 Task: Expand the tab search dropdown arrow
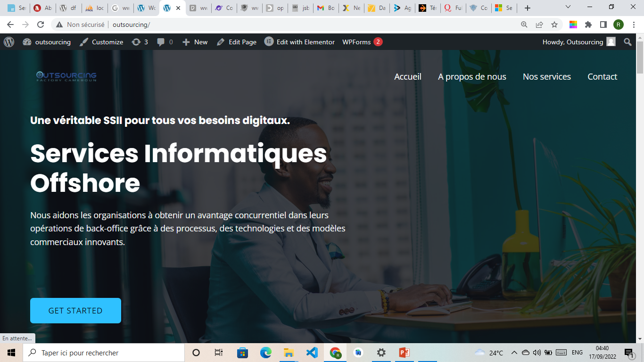pos(568,7)
